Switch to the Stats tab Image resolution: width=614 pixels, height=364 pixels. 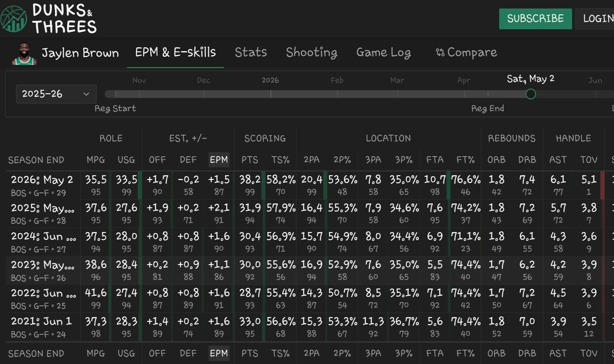(x=251, y=52)
